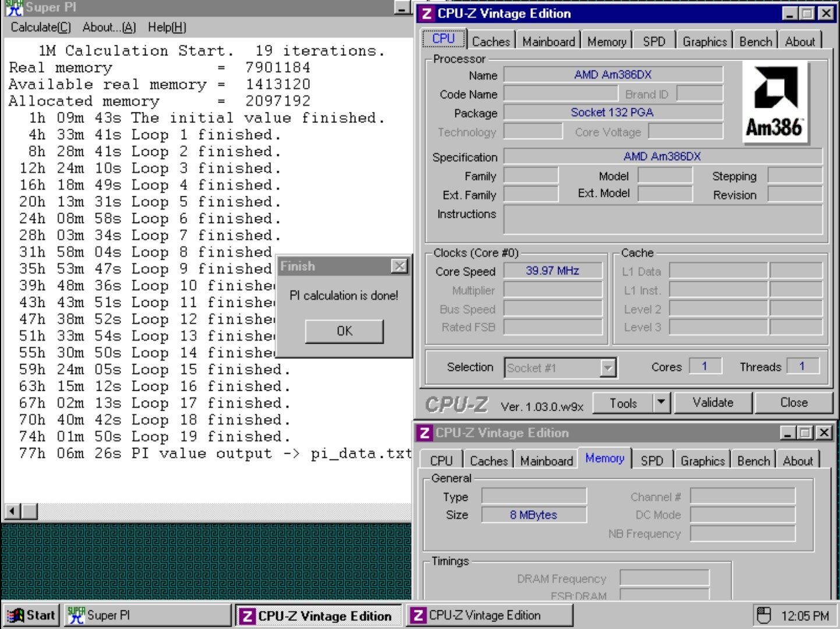Select SPD tab in lower CPU-Z window
840x629 pixels.
pos(652,461)
